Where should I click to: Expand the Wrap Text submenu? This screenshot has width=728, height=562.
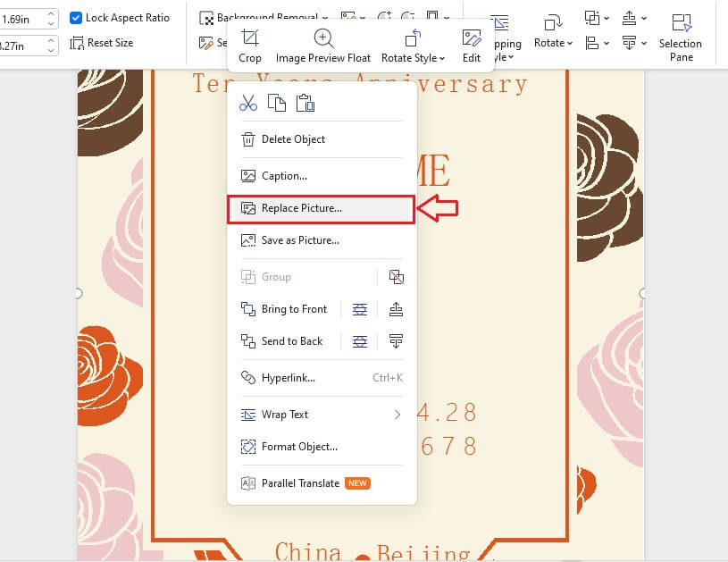click(x=322, y=415)
